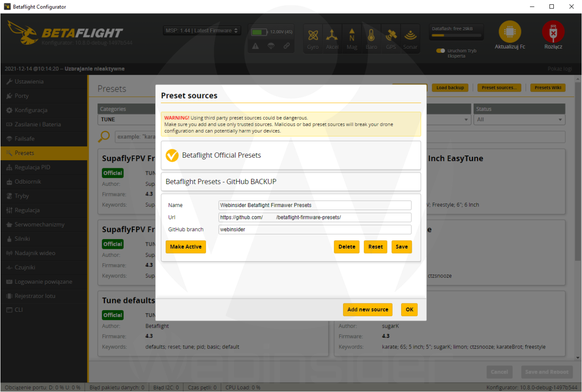Screen dimensions: 582x392
Task: Open the Status All dropdown
Action: [x=519, y=119]
